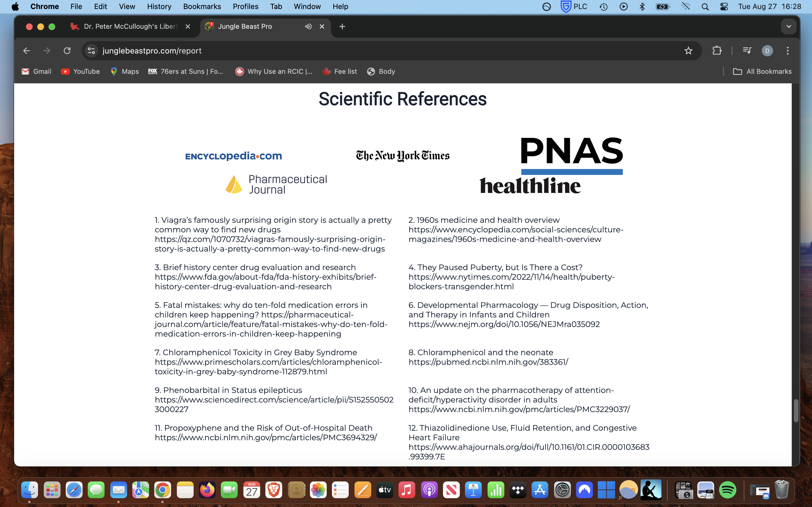Image resolution: width=812 pixels, height=507 pixels.
Task: Open Chrome's three-dot menu
Action: [x=787, y=51]
